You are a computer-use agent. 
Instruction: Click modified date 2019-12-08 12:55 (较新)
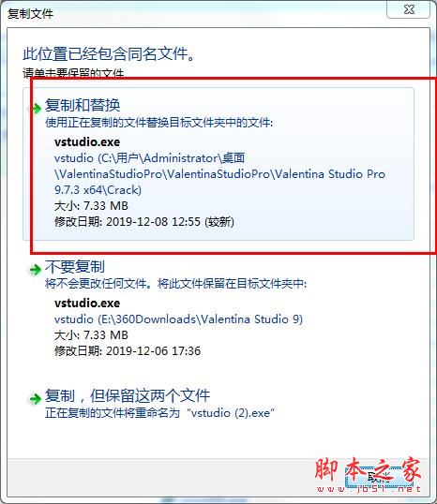[x=144, y=222]
